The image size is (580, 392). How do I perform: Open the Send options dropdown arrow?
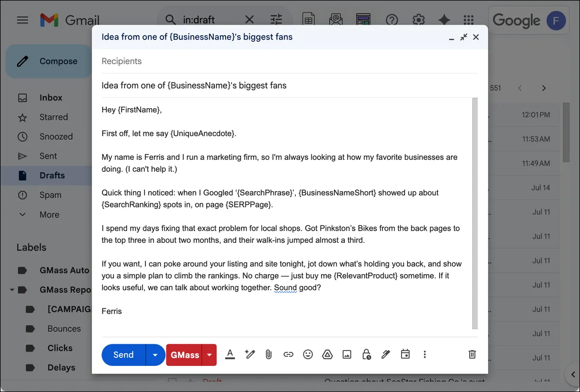pyautogui.click(x=155, y=355)
